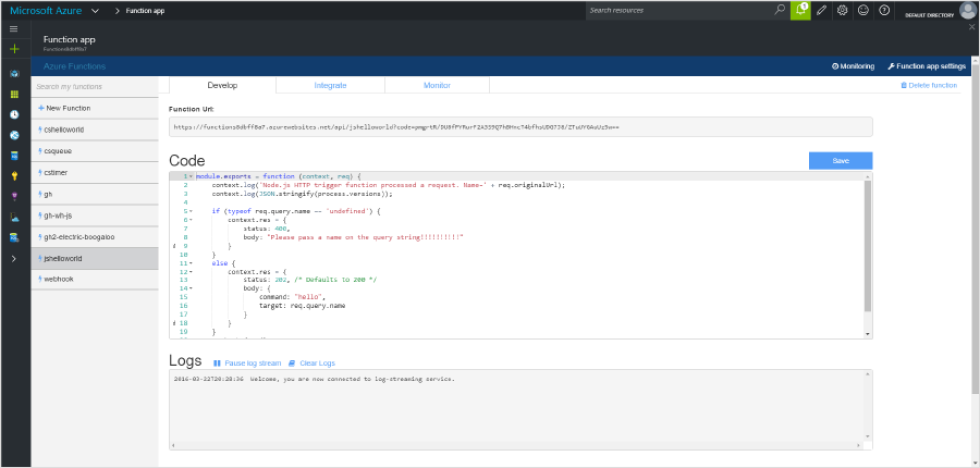Open portal settings gear icon

pyautogui.click(x=843, y=10)
